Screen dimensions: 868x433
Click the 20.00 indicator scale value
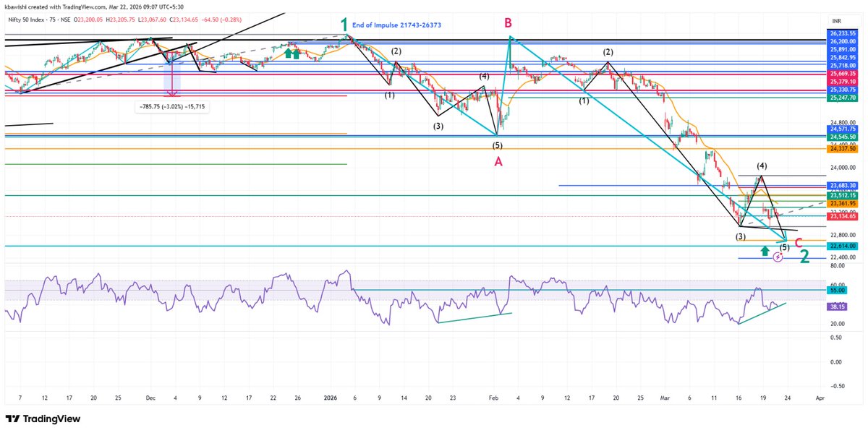(x=837, y=324)
